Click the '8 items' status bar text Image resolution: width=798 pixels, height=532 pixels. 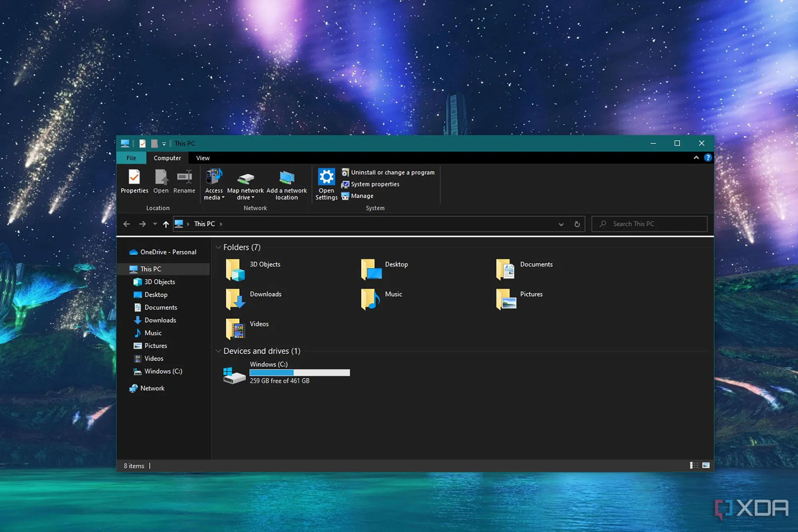click(x=134, y=466)
